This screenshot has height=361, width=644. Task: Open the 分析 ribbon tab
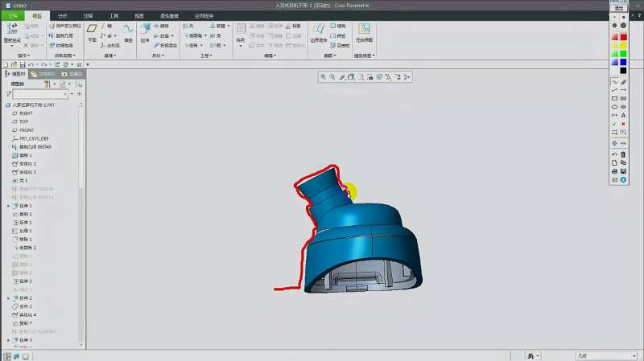coord(63,15)
